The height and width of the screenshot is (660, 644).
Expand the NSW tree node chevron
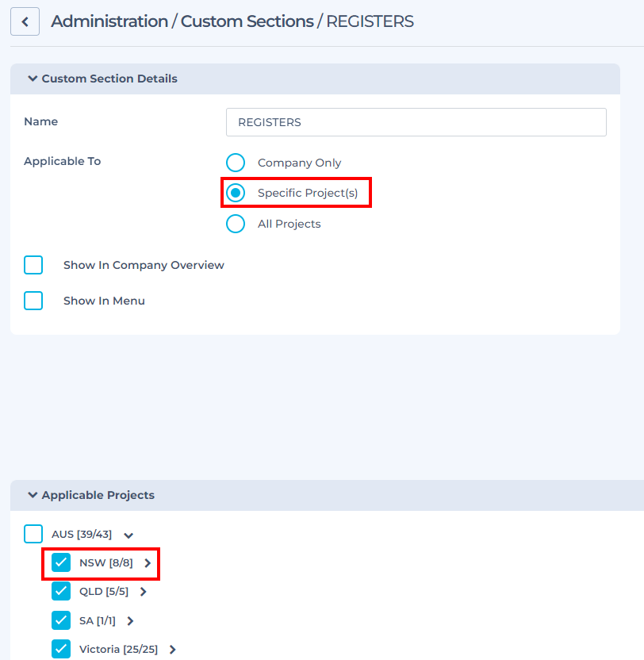point(148,563)
